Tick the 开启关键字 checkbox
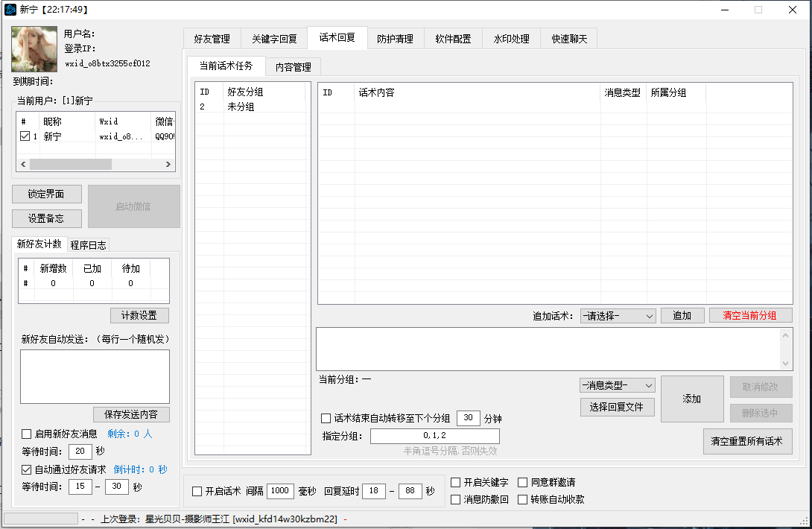 click(x=456, y=482)
